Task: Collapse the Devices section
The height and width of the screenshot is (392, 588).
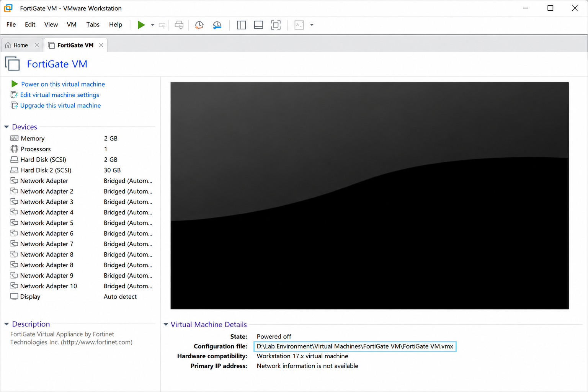Action: pyautogui.click(x=7, y=127)
